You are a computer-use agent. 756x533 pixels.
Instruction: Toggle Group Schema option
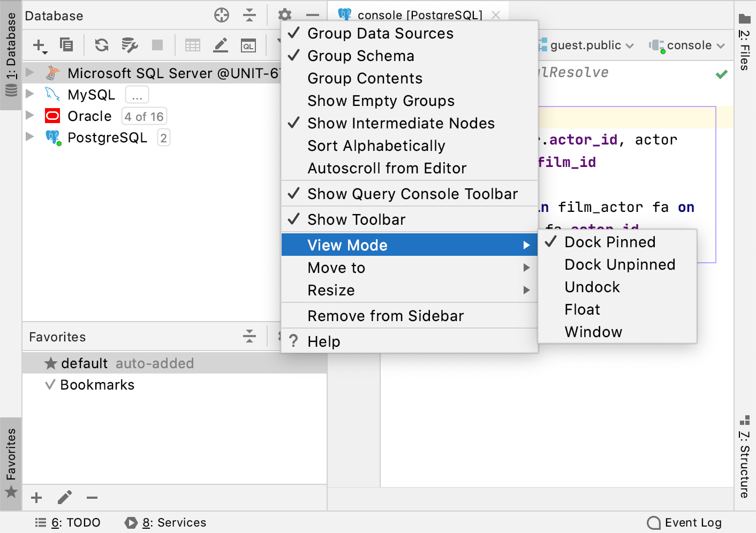[x=410, y=56]
